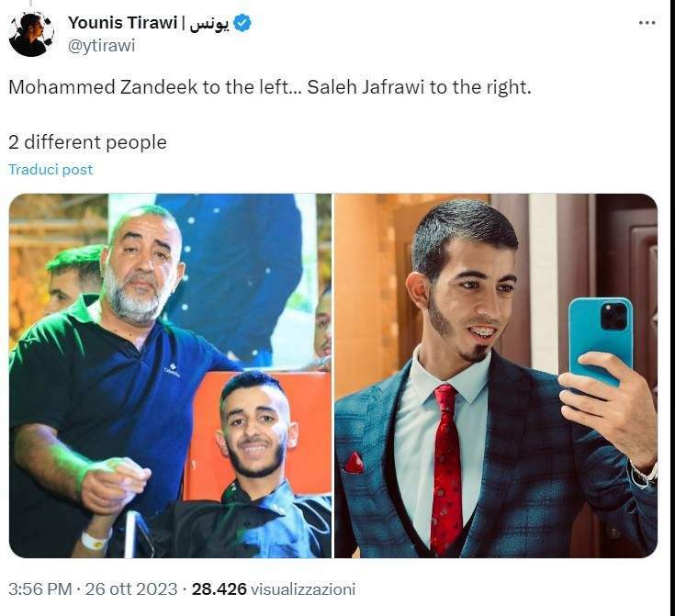Click the "Saleh Jafrawi to the right" text
This screenshot has width=675, height=616.
pos(417,87)
